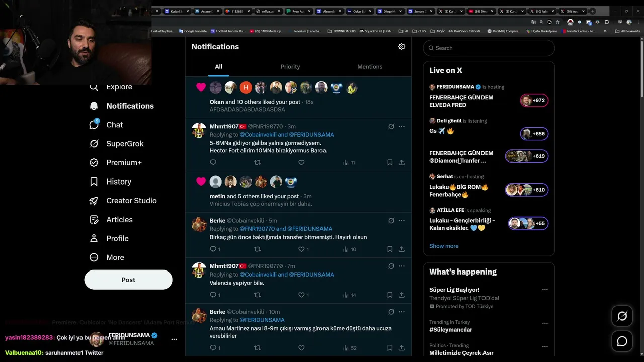
Task: View stats for 'Valencia yapıyor bile' post
Action: tap(349, 295)
